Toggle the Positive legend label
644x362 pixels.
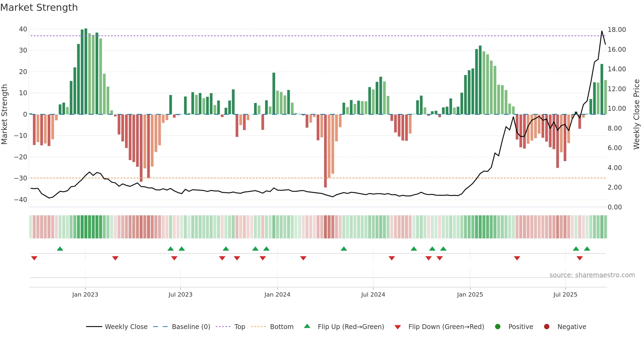click(x=521, y=327)
